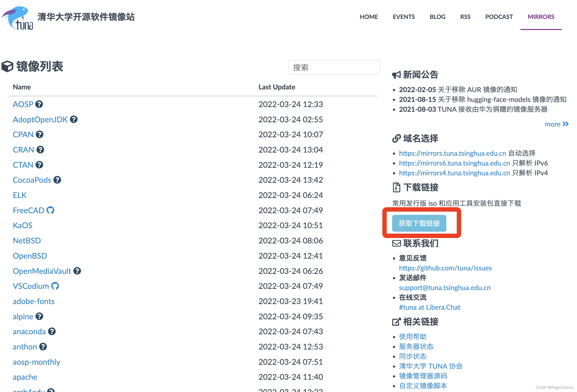
Task: Open RSS navigation item
Action: click(x=465, y=17)
